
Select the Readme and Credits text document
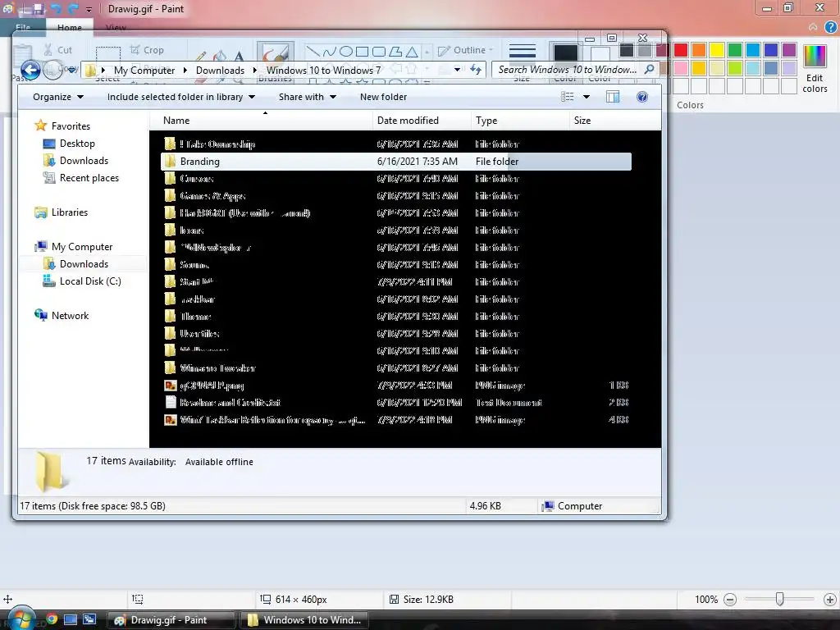point(230,402)
